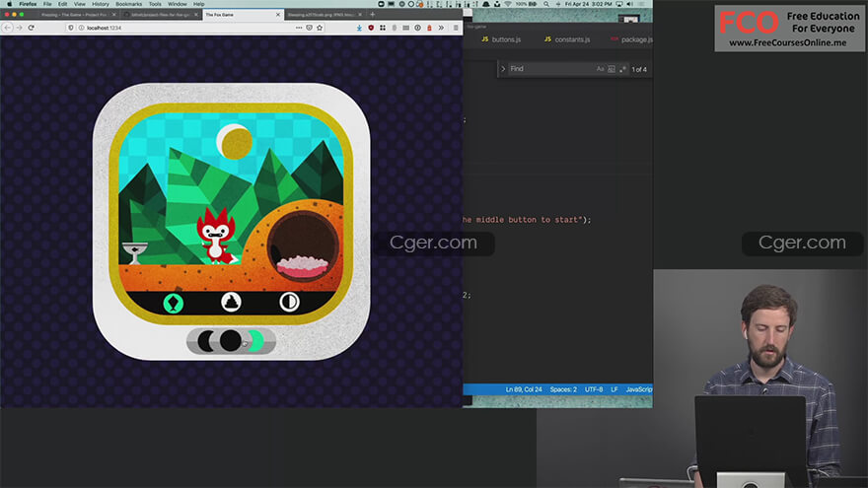Switch to the second Firefox tab
Viewport: 868px width, 488px height.
(x=161, y=15)
